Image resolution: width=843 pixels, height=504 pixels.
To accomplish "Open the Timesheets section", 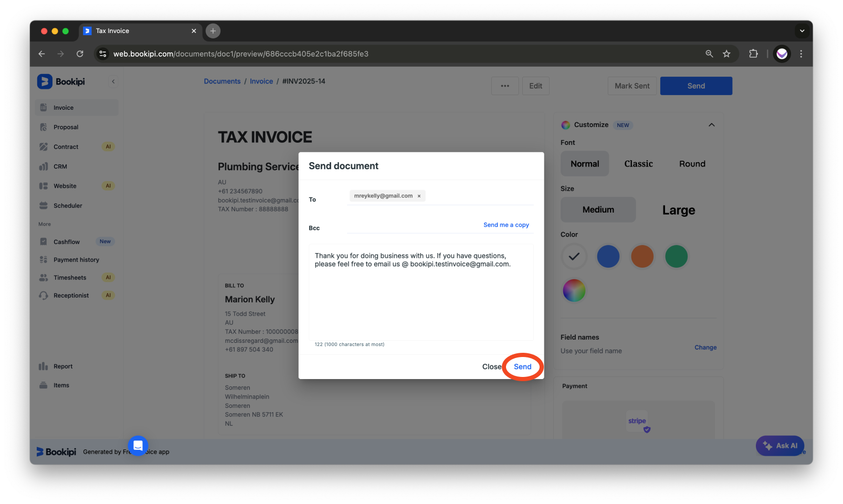I will [70, 277].
